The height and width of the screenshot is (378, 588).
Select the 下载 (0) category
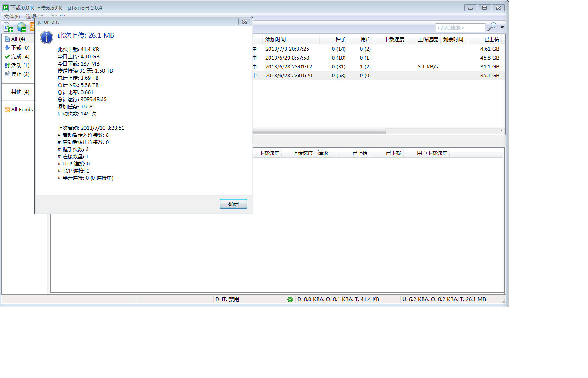[17, 48]
